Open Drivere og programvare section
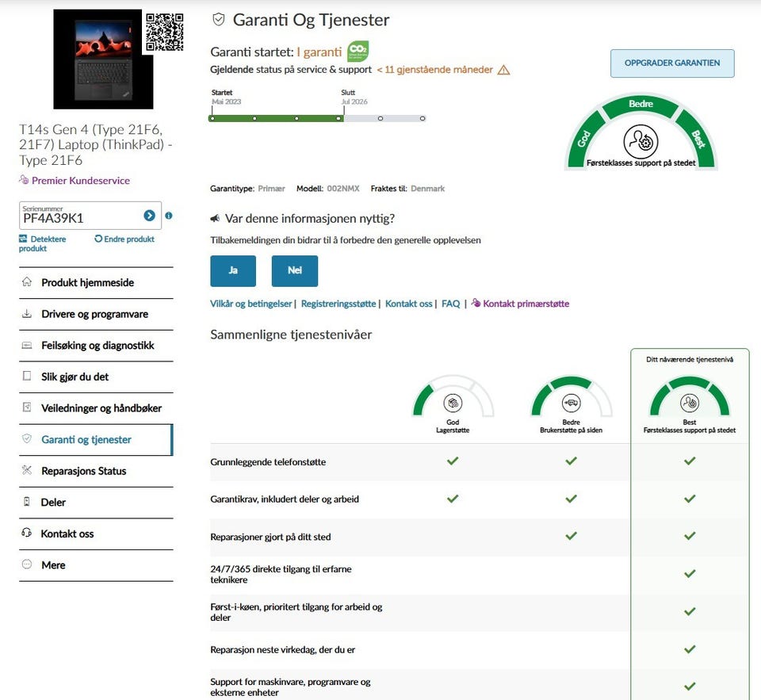Screen dimensions: 761x700 (96, 314)
